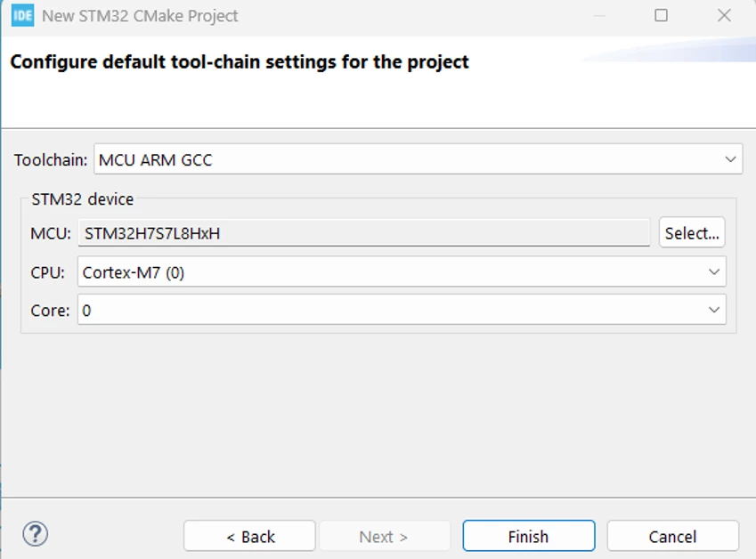Select the MCU ARM GCC combo box text
The width and height of the screenshot is (756, 559).
(418, 159)
